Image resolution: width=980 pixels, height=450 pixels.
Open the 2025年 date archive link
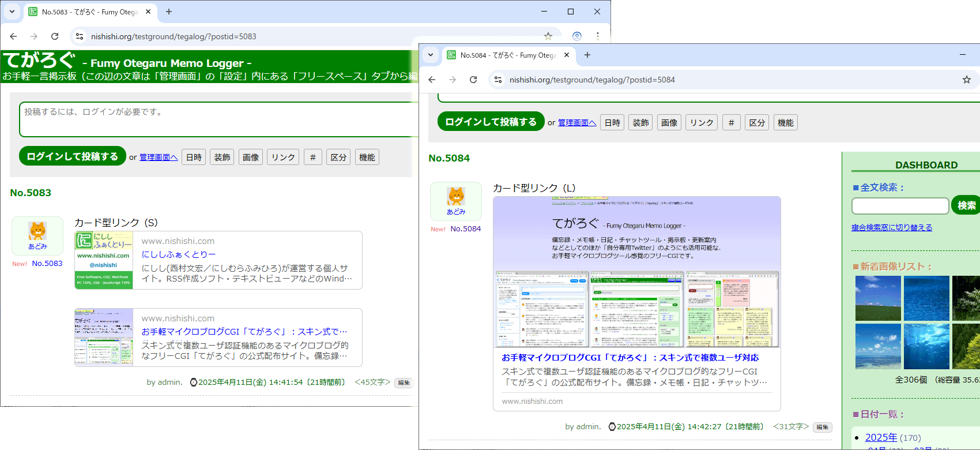click(x=881, y=437)
